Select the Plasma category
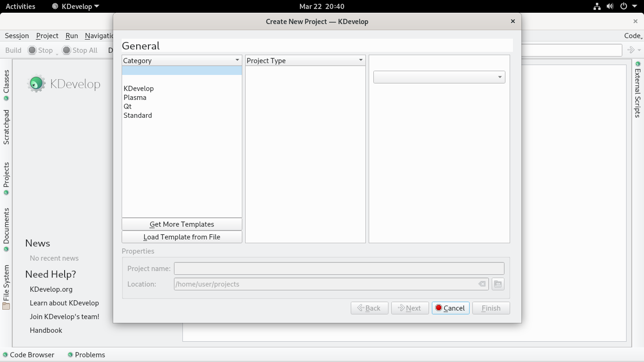 pyautogui.click(x=182, y=98)
